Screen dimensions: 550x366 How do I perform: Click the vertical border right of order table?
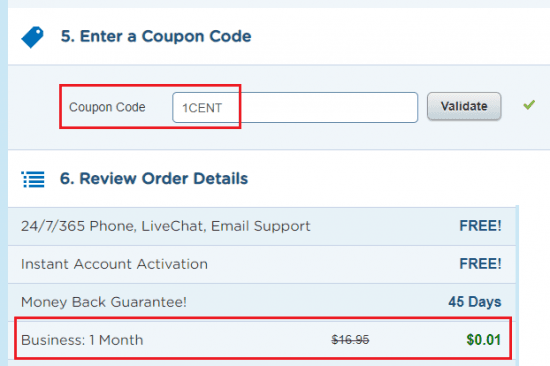click(517, 286)
